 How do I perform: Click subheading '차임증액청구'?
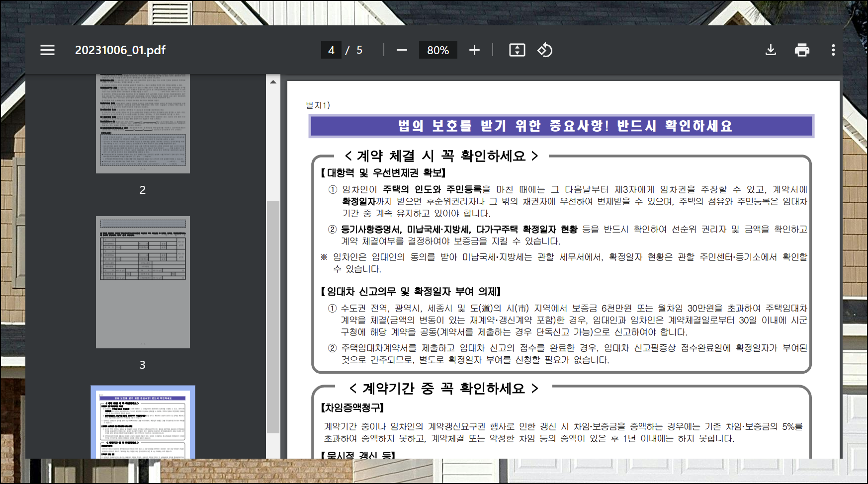[x=353, y=408]
